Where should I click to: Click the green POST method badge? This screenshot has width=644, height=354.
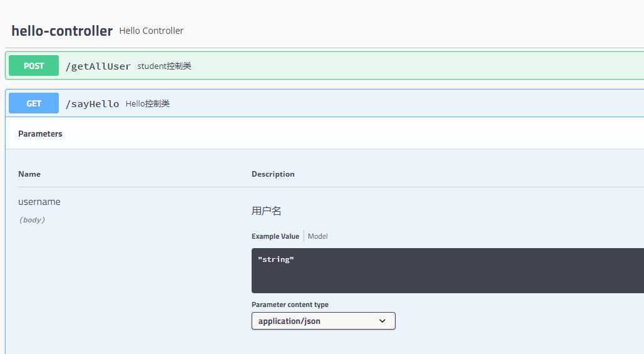tap(34, 66)
